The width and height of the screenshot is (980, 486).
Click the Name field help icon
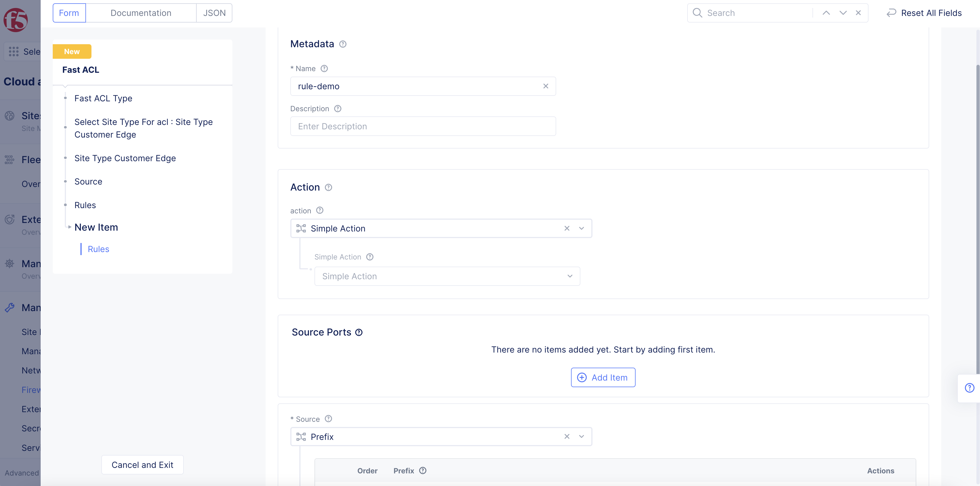tap(324, 68)
